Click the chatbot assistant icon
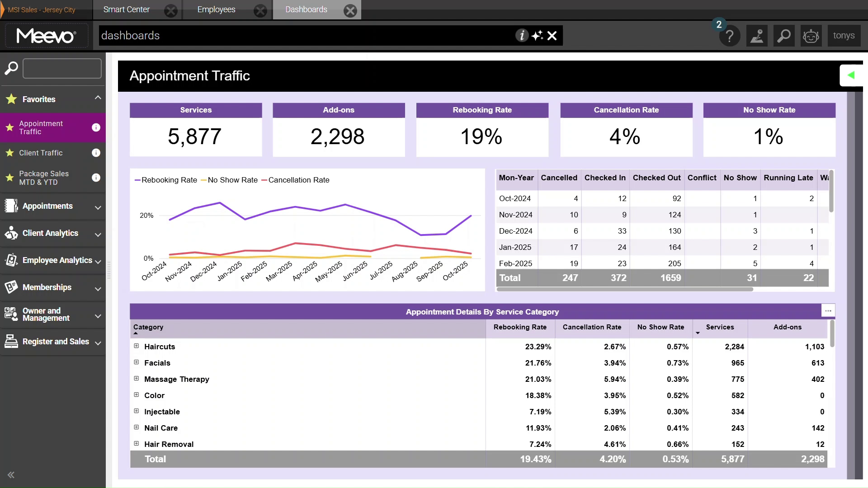Screen dimensions: 868x488 point(811,36)
